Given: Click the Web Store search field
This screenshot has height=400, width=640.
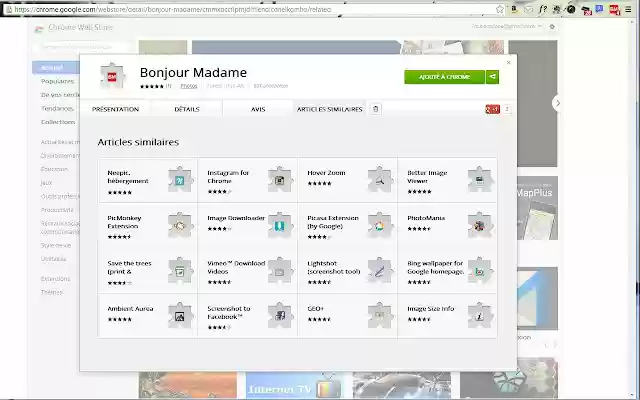Looking at the screenshot, I should click(82, 47).
